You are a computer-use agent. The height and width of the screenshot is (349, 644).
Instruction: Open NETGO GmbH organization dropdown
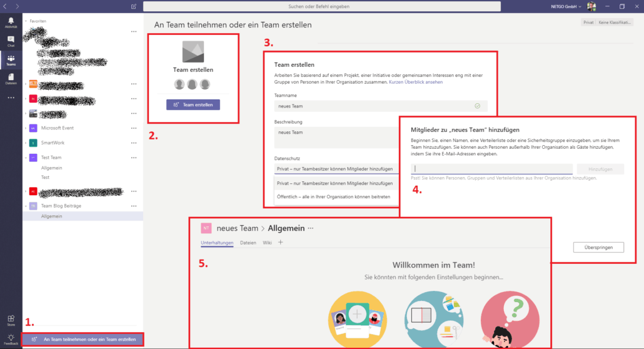click(566, 7)
